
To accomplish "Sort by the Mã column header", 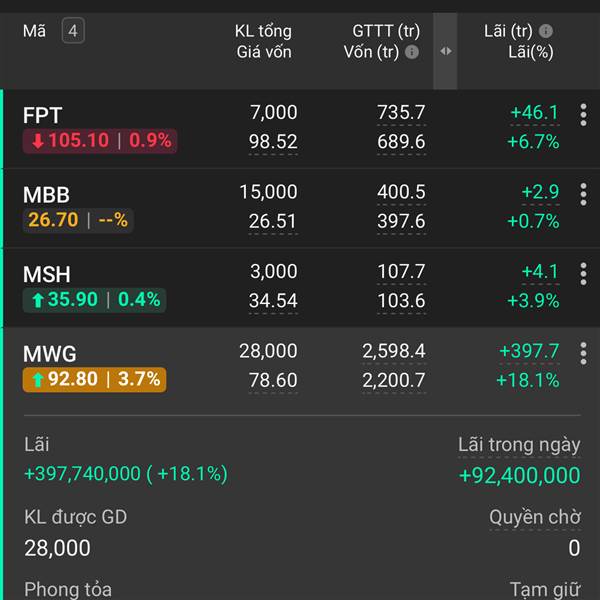I will [34, 31].
